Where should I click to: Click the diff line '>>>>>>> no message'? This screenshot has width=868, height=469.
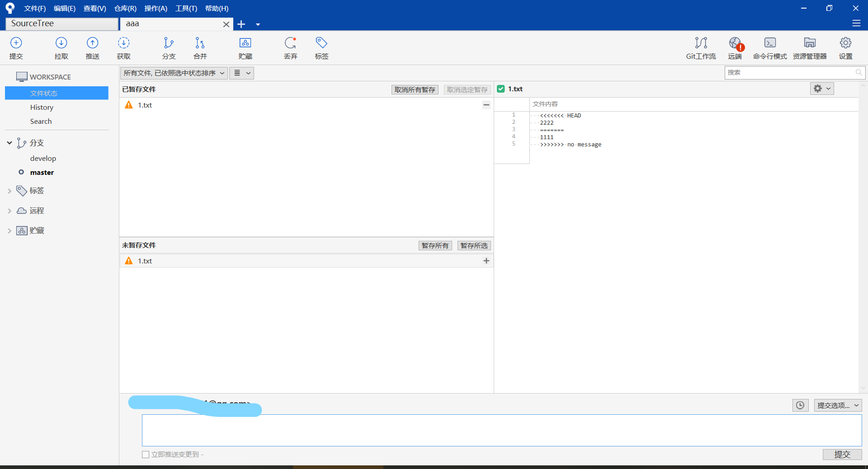point(571,145)
